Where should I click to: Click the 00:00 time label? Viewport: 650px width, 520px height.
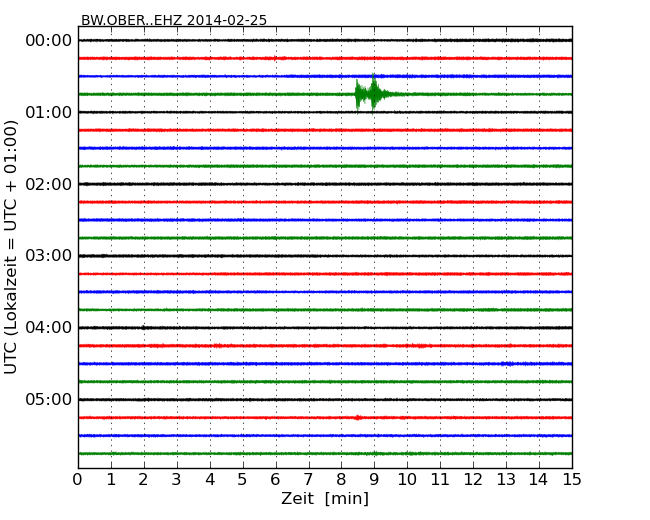tap(49, 41)
